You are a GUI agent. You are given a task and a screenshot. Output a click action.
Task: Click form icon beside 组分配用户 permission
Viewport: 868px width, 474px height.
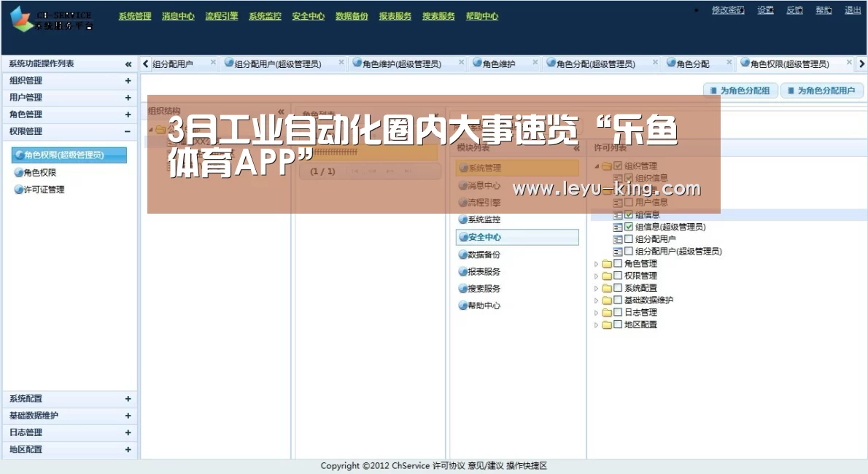tap(618, 239)
